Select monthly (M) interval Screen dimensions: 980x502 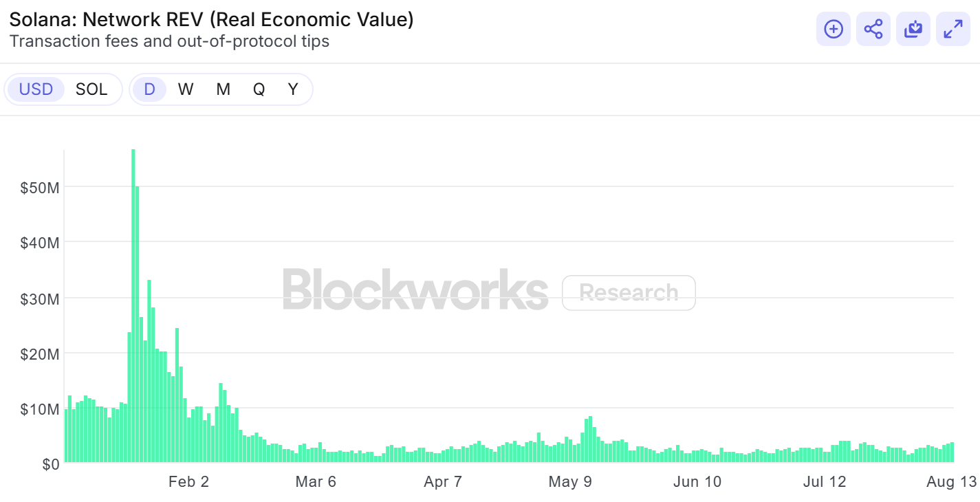[223, 89]
